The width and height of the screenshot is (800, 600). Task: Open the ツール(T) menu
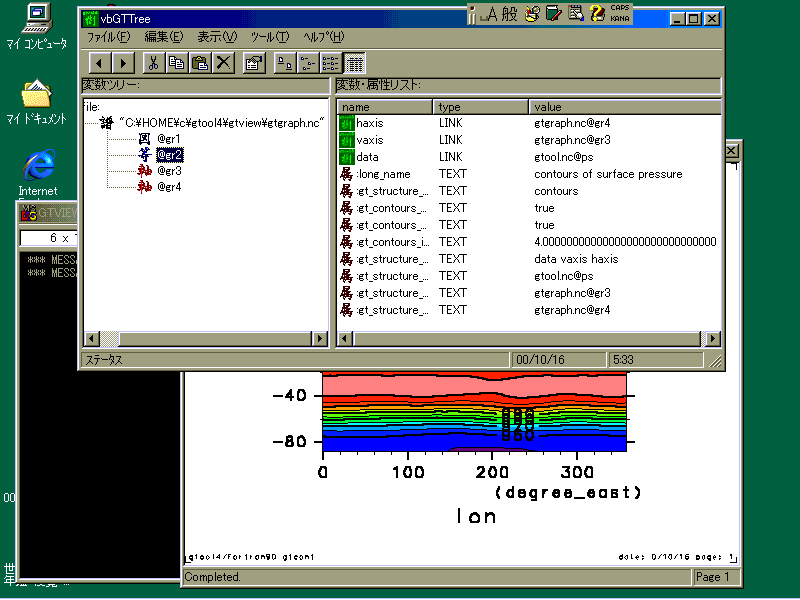tap(269, 37)
